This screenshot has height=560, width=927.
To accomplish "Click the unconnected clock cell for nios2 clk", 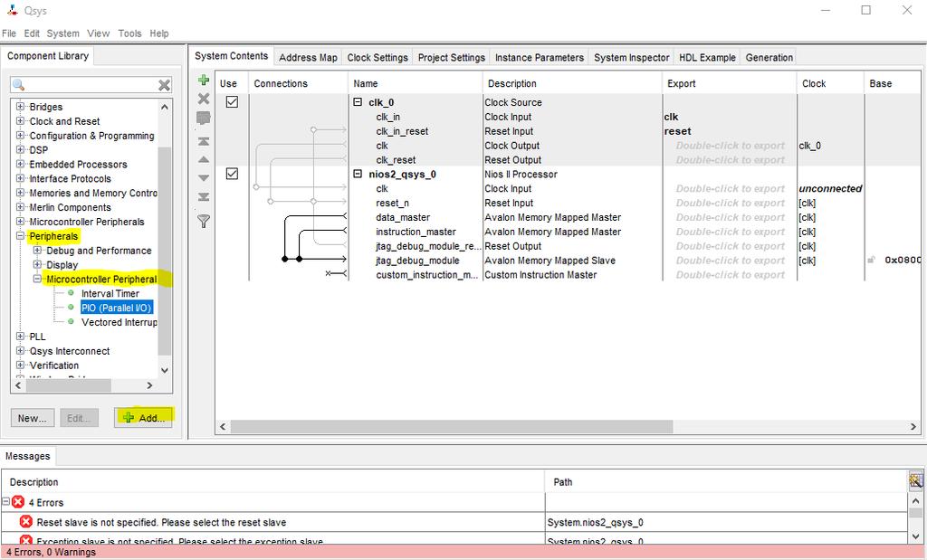I will coord(830,188).
